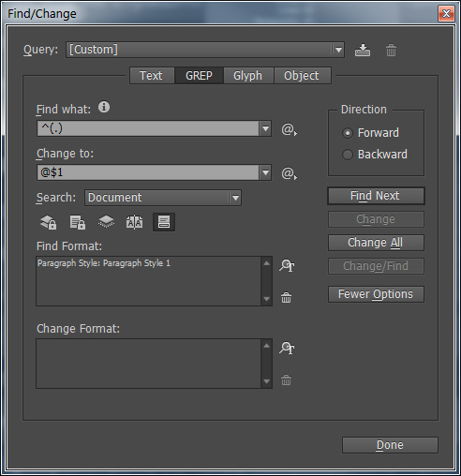461x476 pixels.
Task: Click Find Format scrollbar up arrow
Action: point(266,263)
